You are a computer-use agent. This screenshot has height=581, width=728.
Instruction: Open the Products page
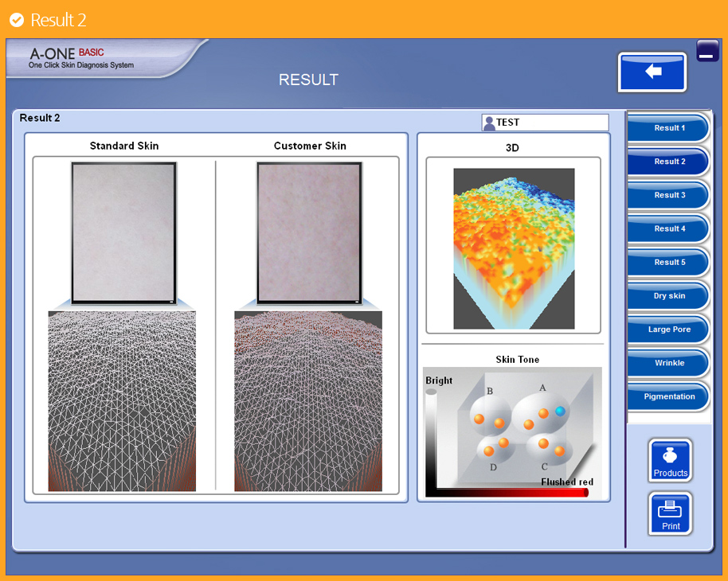[x=670, y=461]
